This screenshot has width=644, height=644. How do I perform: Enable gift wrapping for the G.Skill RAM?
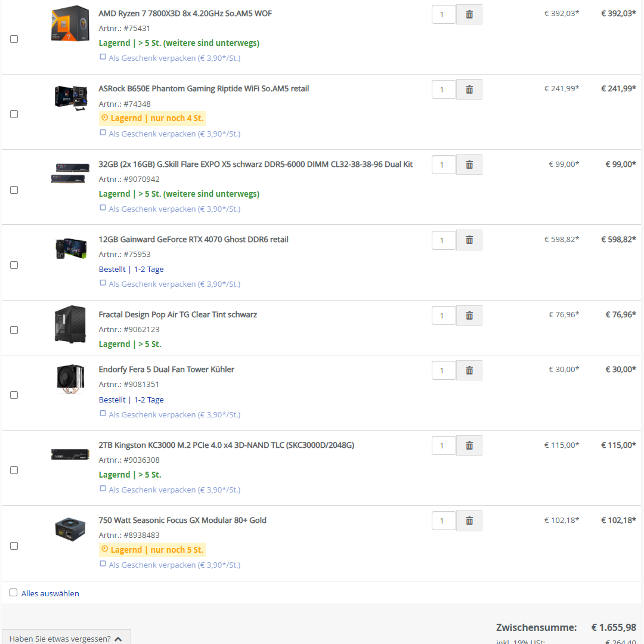click(x=103, y=207)
